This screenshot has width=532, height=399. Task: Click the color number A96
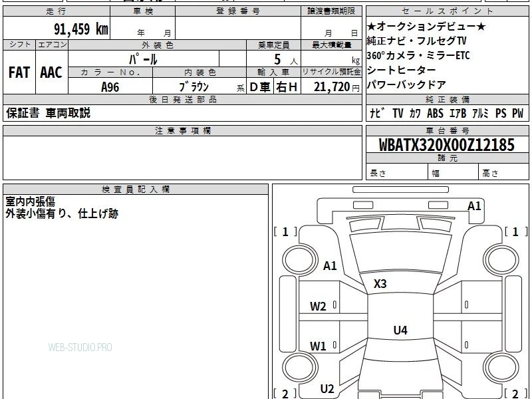[110, 87]
